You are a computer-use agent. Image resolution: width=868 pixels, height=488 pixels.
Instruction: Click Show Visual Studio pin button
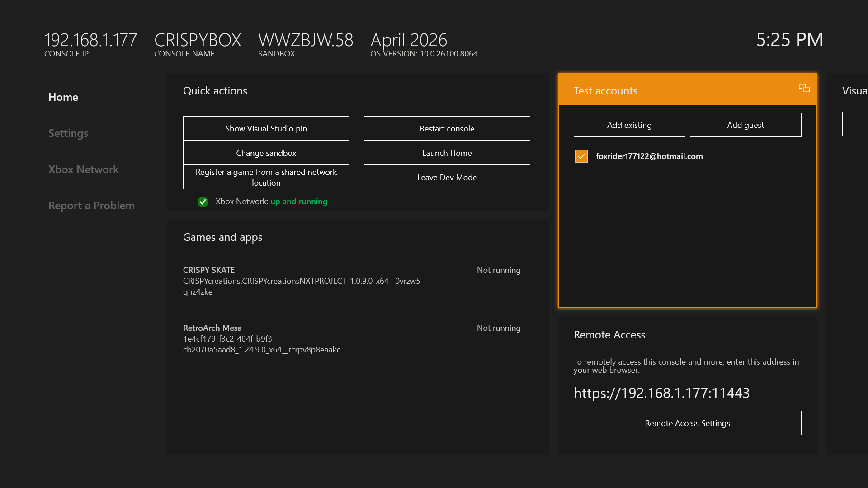tap(266, 128)
